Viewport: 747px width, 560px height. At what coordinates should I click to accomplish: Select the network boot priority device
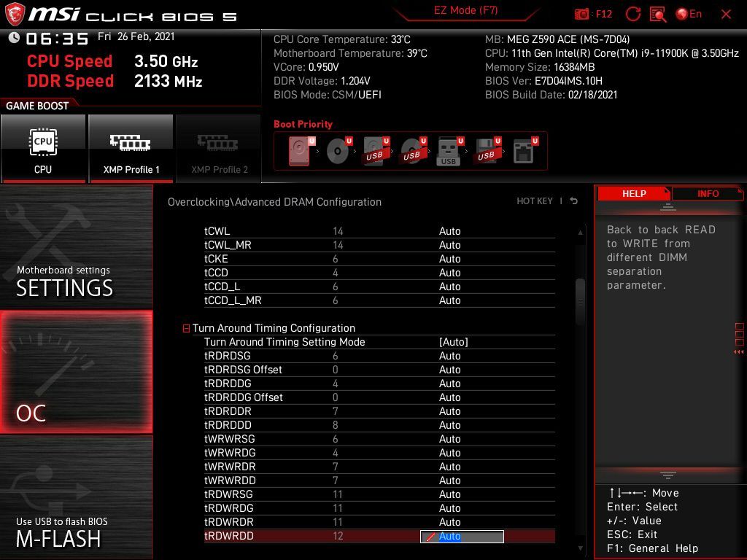click(x=525, y=151)
